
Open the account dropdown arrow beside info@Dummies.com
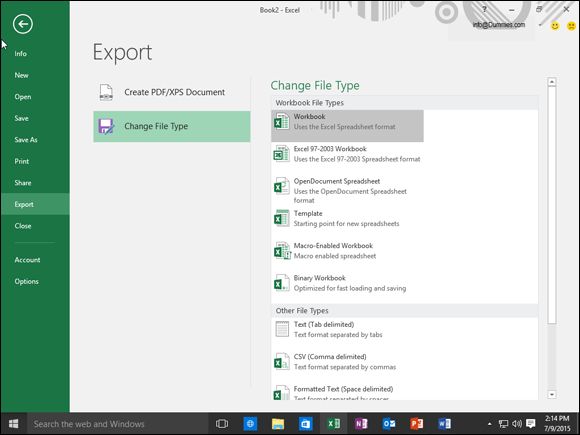[x=540, y=25]
